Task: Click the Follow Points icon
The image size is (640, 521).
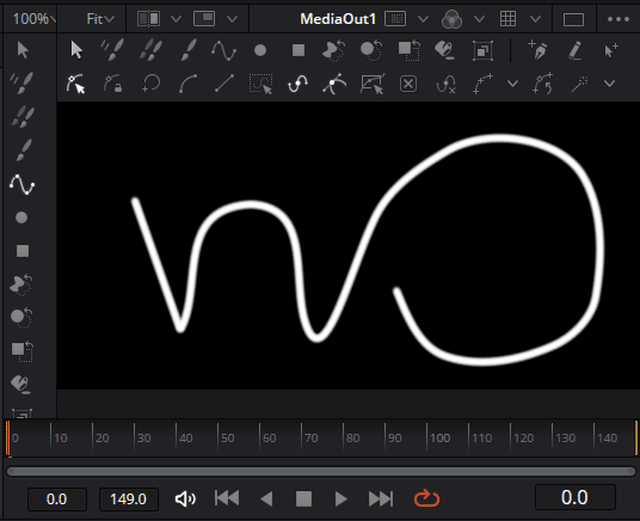Action: coord(543,83)
